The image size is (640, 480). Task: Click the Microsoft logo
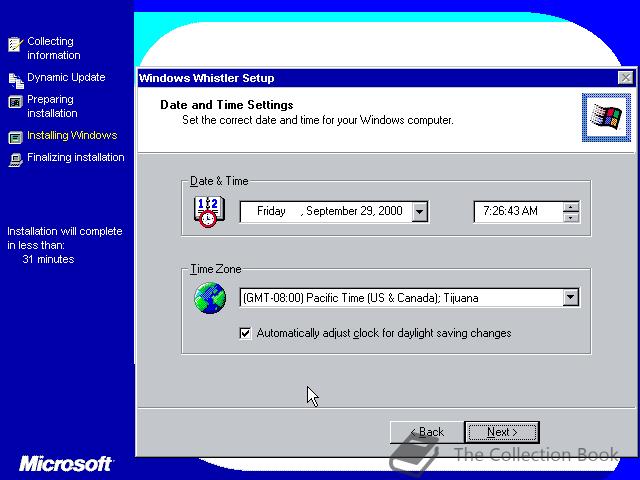click(65, 464)
